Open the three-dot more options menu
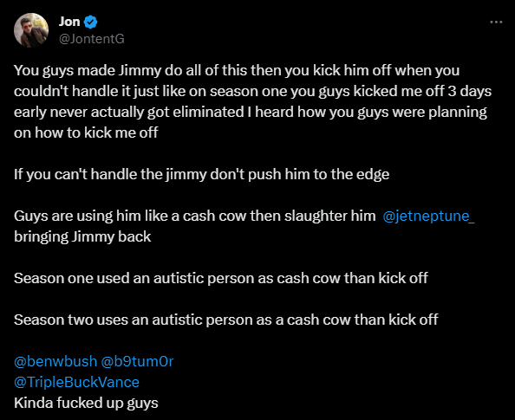Image resolution: width=515 pixels, height=420 pixels. [x=496, y=22]
